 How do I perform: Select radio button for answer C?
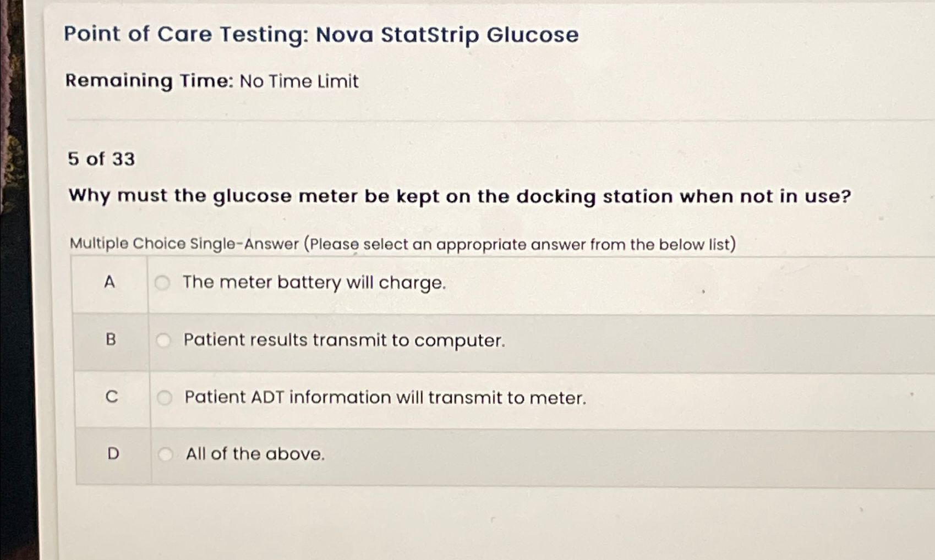click(x=165, y=397)
